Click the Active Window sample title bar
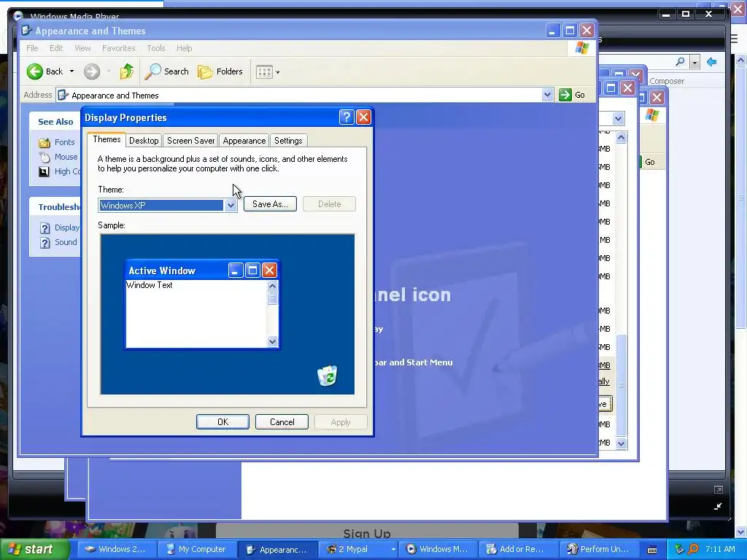747x560 pixels. tap(201, 271)
